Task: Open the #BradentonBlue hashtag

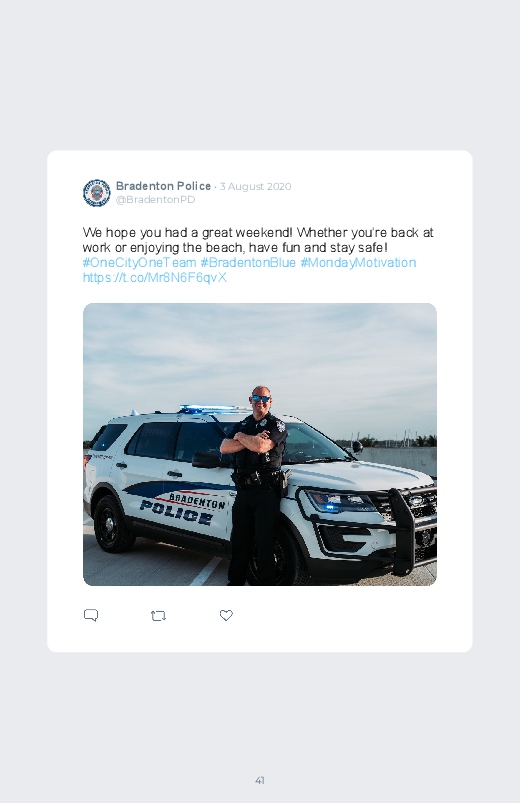Action: pos(248,263)
